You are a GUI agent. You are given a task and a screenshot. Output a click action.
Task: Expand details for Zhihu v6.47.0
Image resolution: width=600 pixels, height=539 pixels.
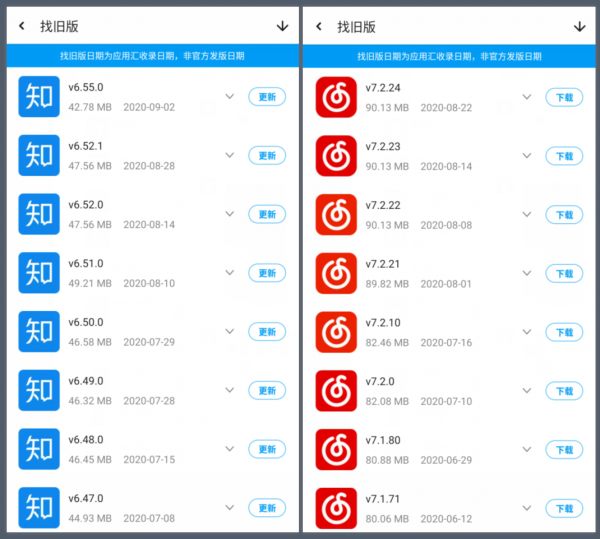pyautogui.click(x=230, y=507)
